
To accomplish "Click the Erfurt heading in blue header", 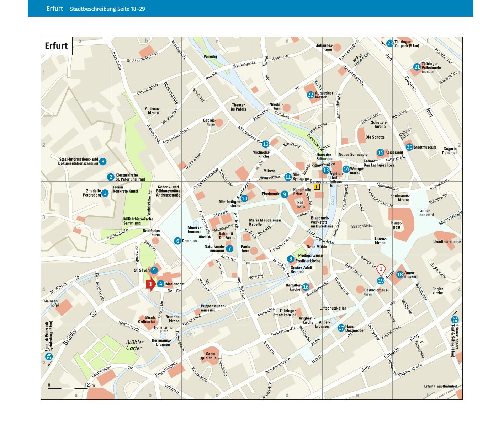I will point(54,9).
